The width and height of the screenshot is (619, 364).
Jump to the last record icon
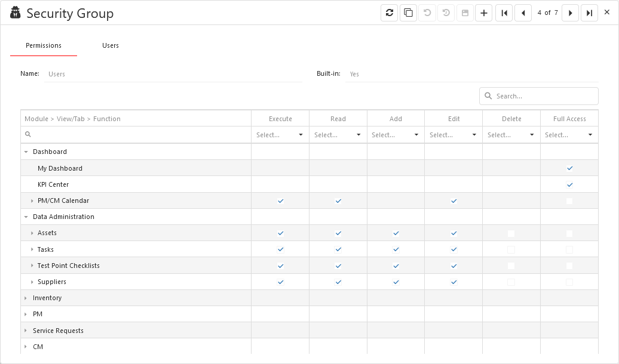click(x=589, y=13)
